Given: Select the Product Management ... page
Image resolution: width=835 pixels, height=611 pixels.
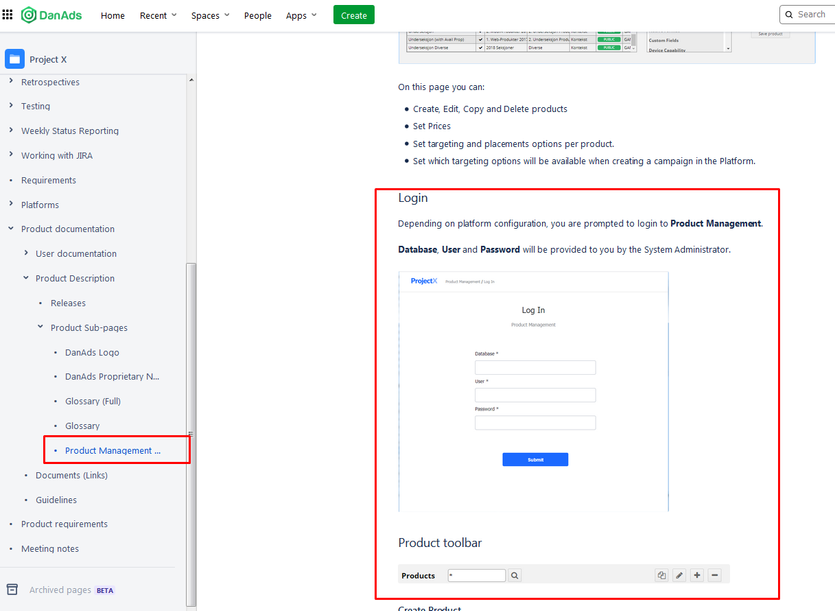Looking at the screenshot, I should (x=113, y=451).
